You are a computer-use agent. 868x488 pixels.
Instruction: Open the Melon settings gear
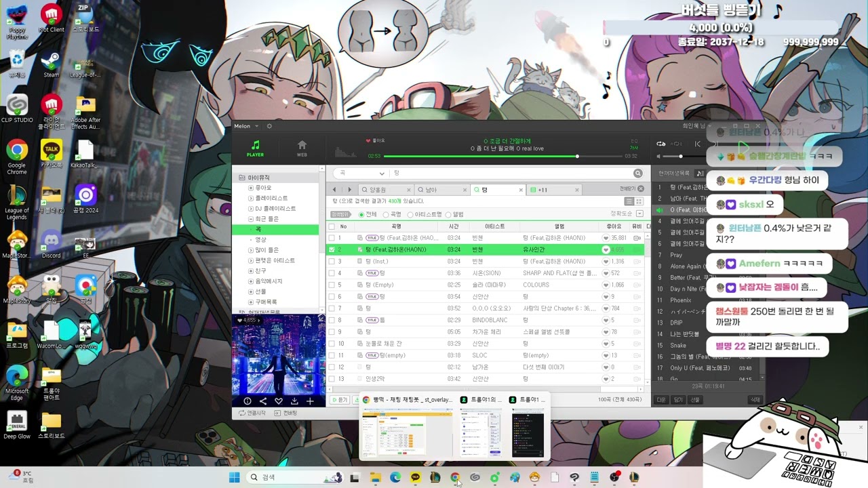pyautogui.click(x=269, y=126)
